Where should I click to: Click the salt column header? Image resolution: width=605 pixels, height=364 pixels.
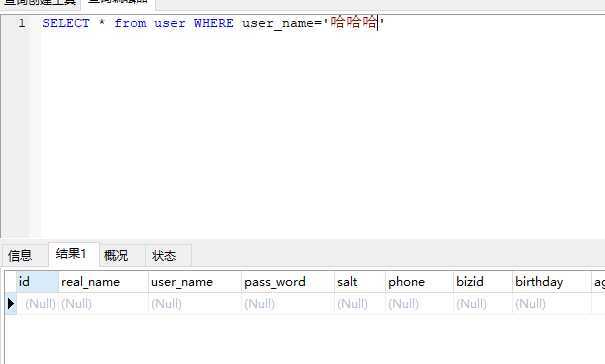360,282
